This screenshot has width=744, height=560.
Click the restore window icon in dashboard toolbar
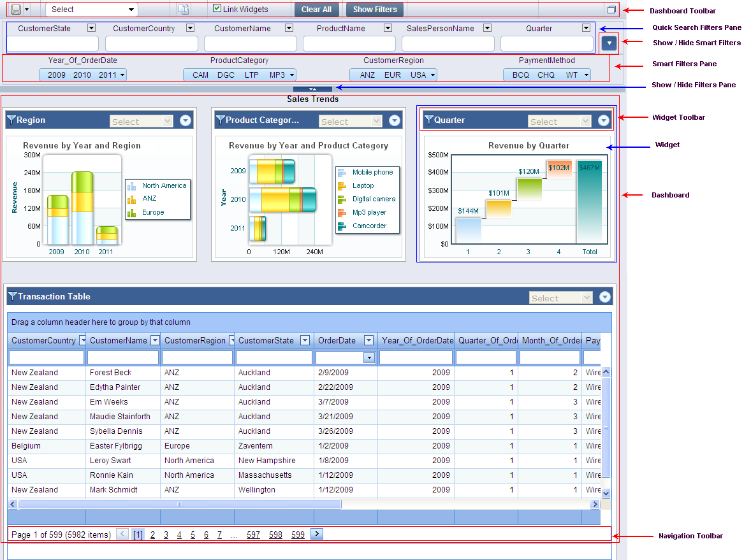tap(611, 10)
